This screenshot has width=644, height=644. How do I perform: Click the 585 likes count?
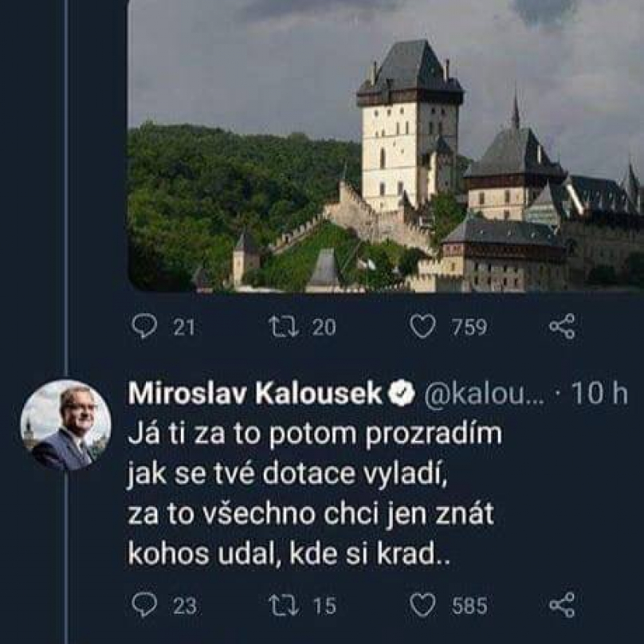(x=469, y=607)
